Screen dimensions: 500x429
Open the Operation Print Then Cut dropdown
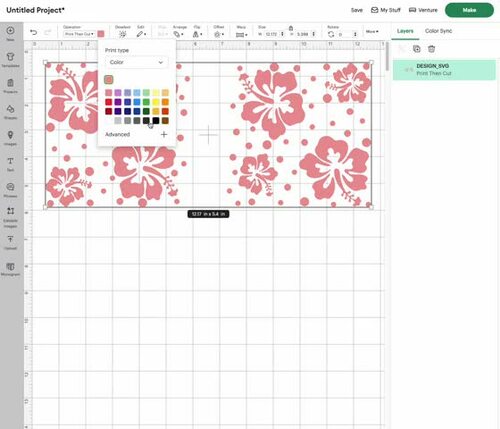[x=79, y=34]
